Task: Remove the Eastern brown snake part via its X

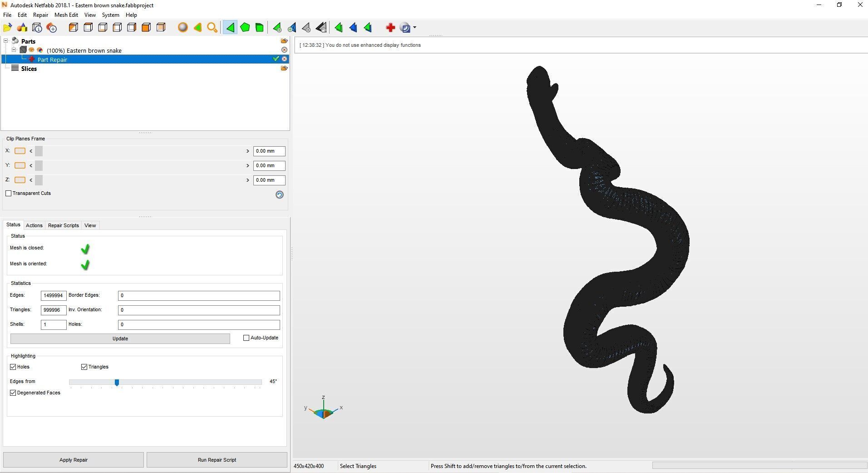Action: 285,50
